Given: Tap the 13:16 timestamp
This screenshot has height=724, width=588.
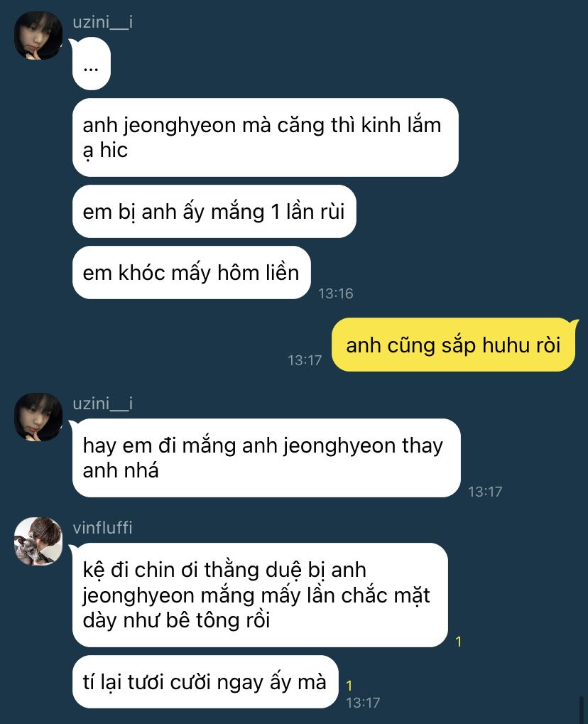Looking at the screenshot, I should pos(335,293).
